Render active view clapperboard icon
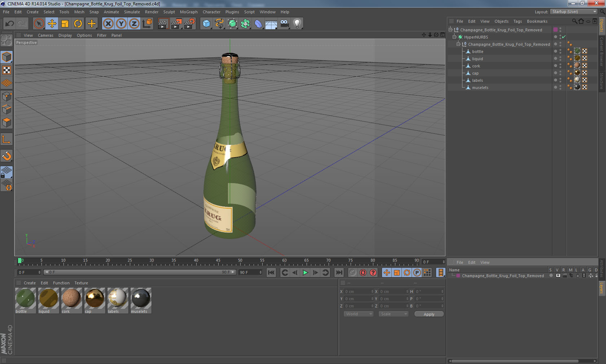606x364 pixels. (163, 24)
